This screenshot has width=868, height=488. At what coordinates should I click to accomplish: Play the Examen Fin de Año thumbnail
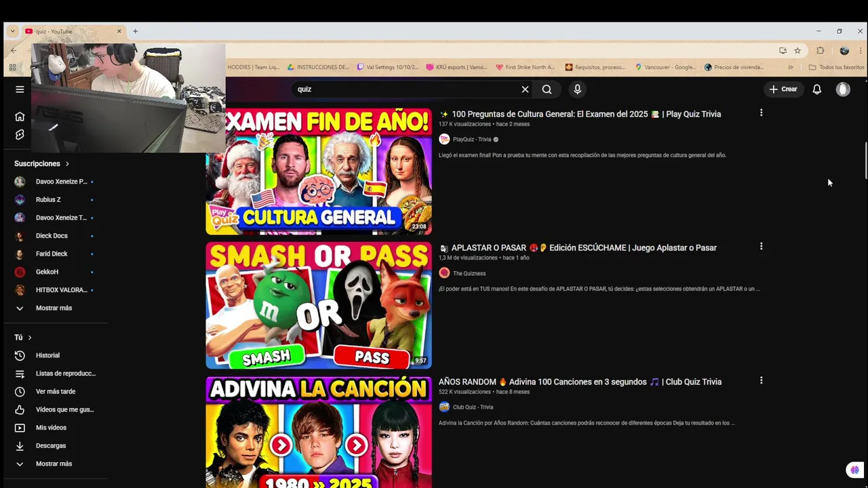(319, 171)
